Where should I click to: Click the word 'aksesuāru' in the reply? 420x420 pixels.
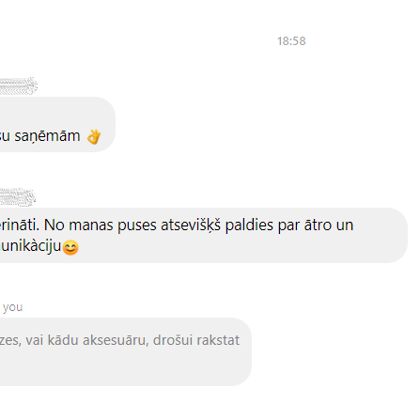pyautogui.click(x=114, y=340)
